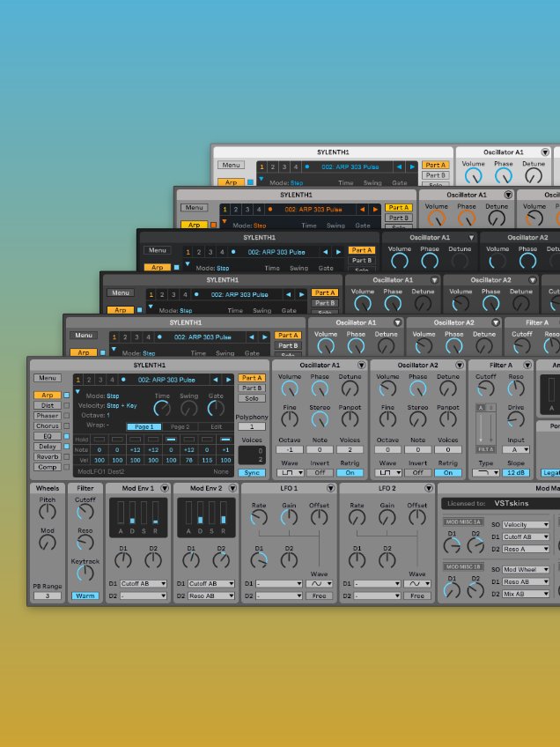This screenshot has height=747, width=560.
Task: Toggle Oscillator A1 Invert Off button
Action: (320, 472)
